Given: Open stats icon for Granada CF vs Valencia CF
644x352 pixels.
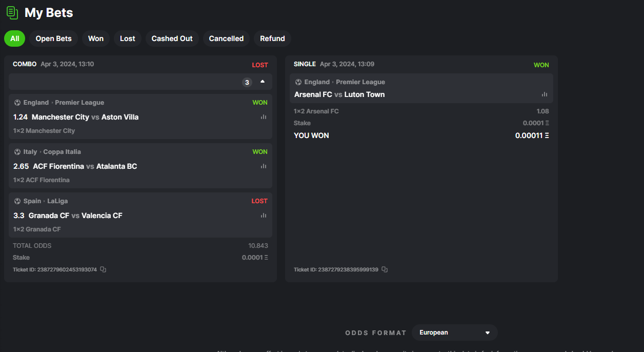Looking at the screenshot, I should point(264,216).
